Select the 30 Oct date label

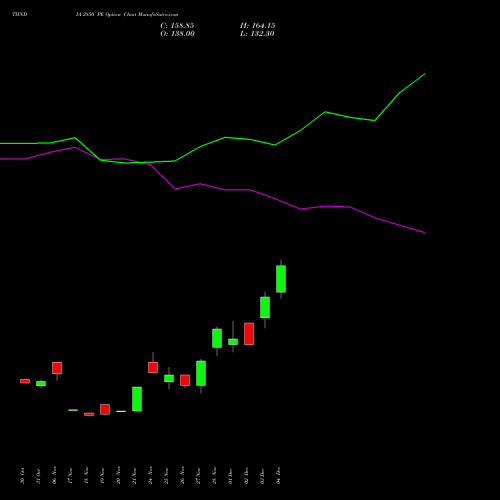point(22,476)
